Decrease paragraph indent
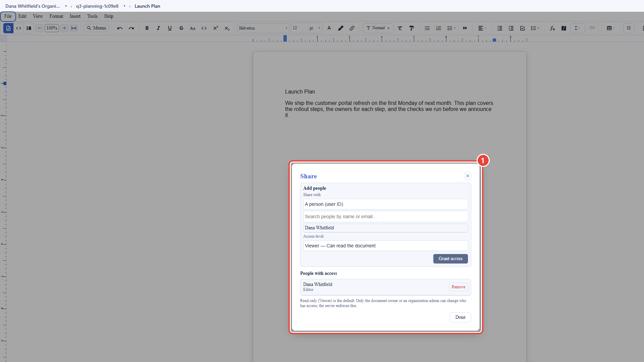Image resolution: width=644 pixels, height=362 pixels. [499, 28]
